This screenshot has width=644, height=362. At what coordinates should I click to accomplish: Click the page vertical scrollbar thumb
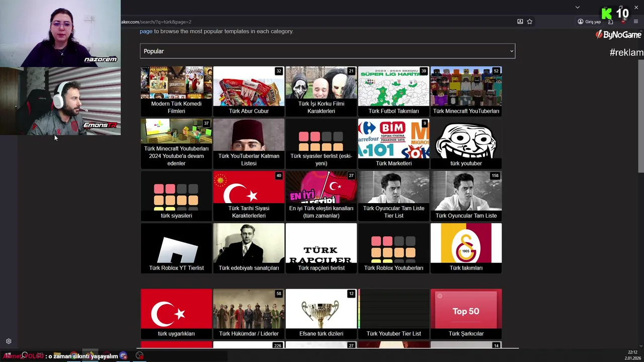click(641, 117)
